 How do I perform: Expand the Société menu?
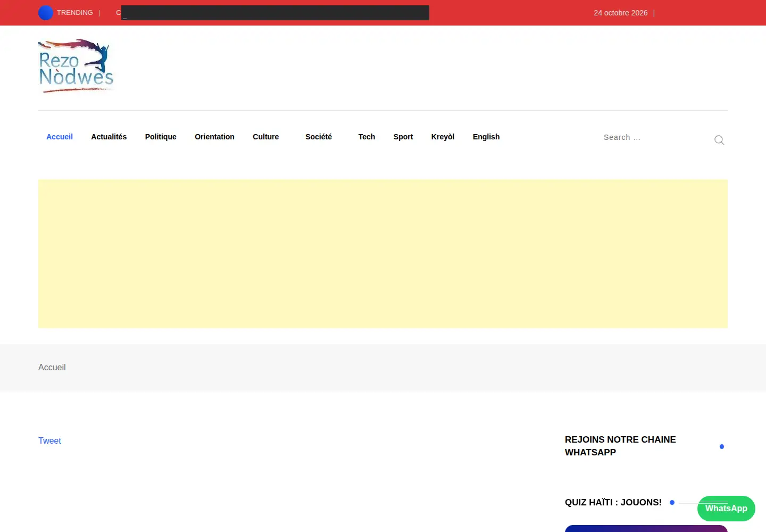click(319, 137)
